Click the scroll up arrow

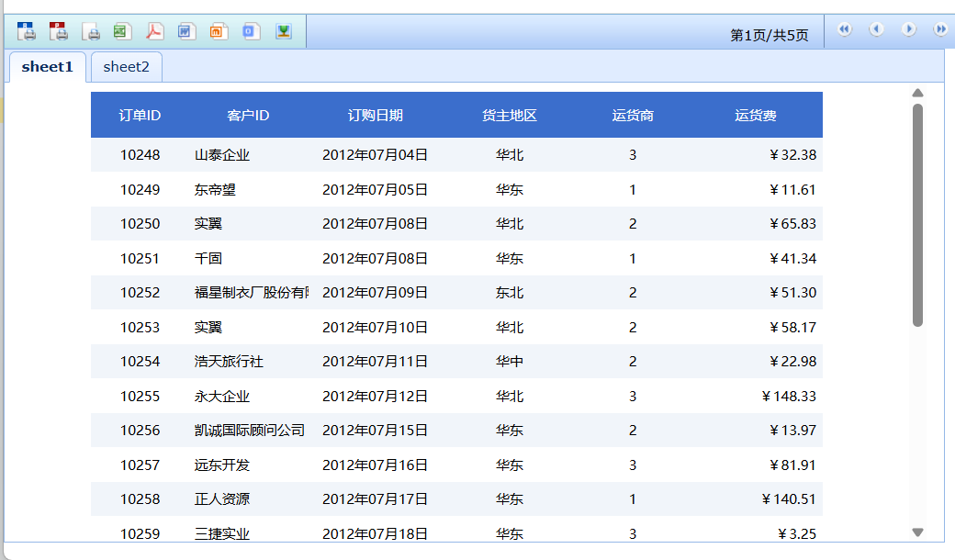click(x=917, y=93)
